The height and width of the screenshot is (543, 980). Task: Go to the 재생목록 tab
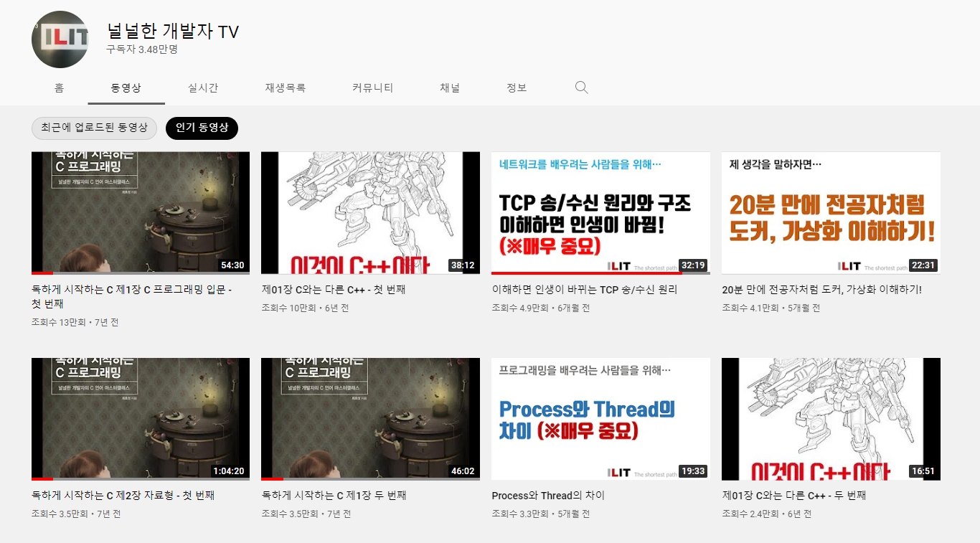coord(285,88)
